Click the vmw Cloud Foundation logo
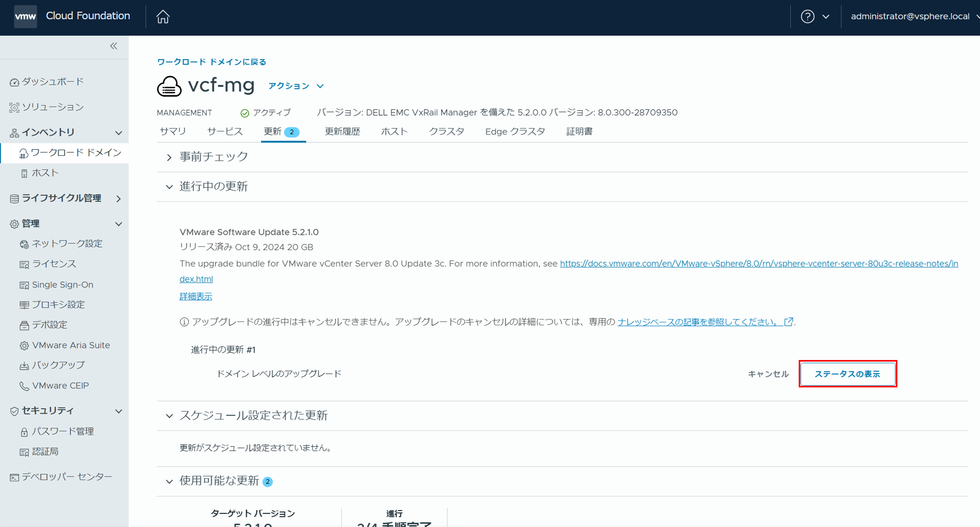 coord(25,16)
